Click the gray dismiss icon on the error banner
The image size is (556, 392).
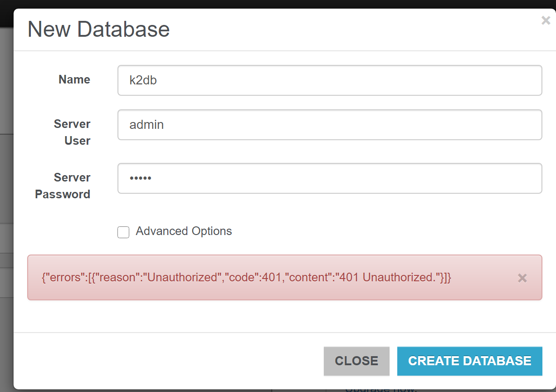coord(522,278)
